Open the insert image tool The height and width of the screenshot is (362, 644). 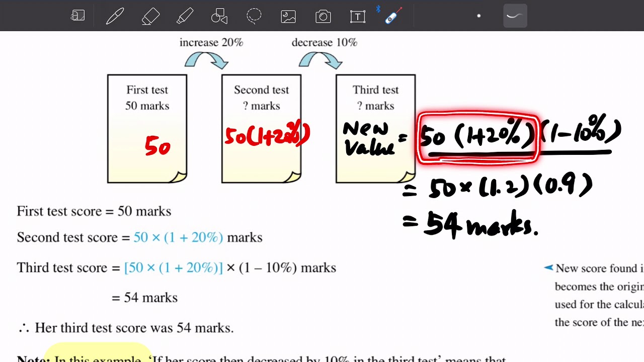(x=288, y=16)
